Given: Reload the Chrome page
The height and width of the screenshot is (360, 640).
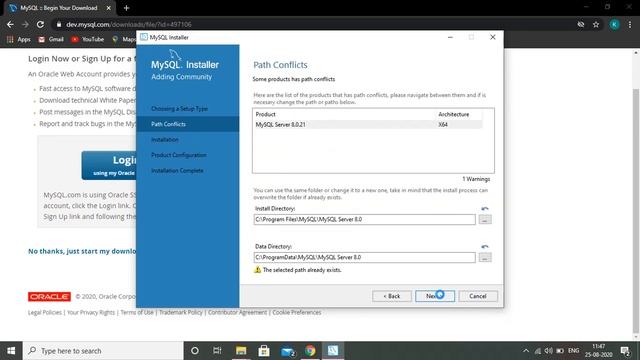Looking at the screenshot, I should click(x=40, y=24).
